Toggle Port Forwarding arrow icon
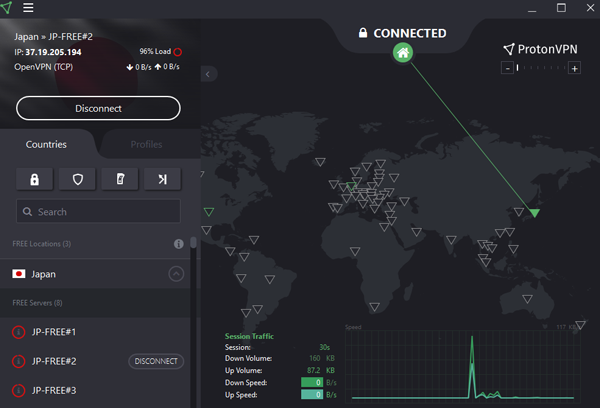 click(163, 179)
